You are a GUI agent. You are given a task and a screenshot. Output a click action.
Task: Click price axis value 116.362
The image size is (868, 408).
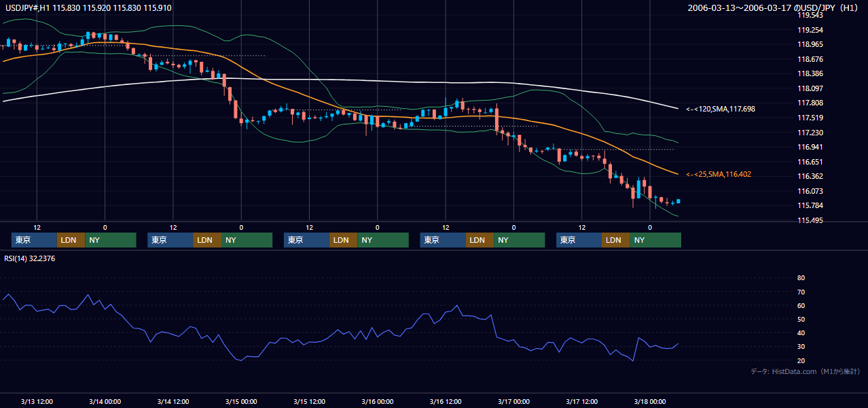point(810,176)
